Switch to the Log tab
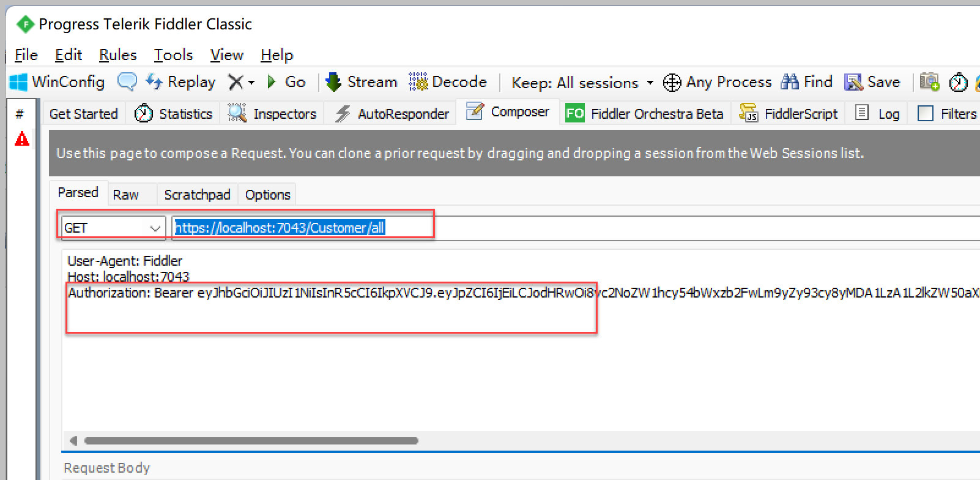The width and height of the screenshot is (980, 480). [878, 114]
